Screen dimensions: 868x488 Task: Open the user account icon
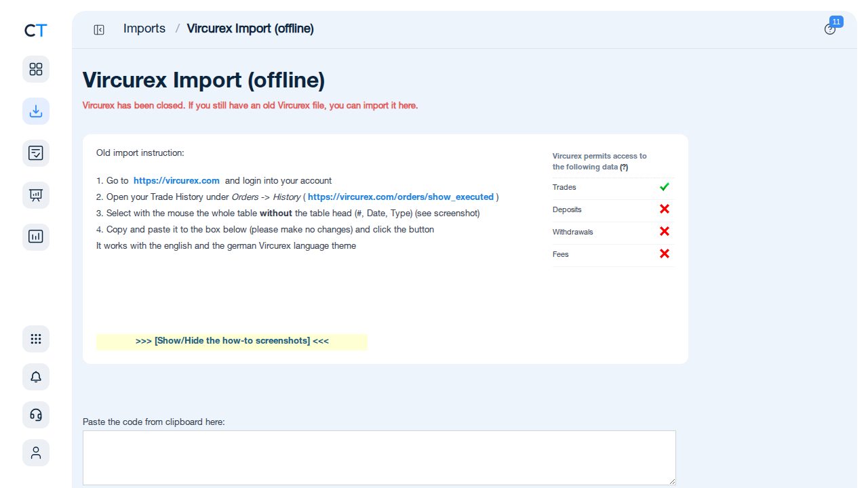pos(36,453)
